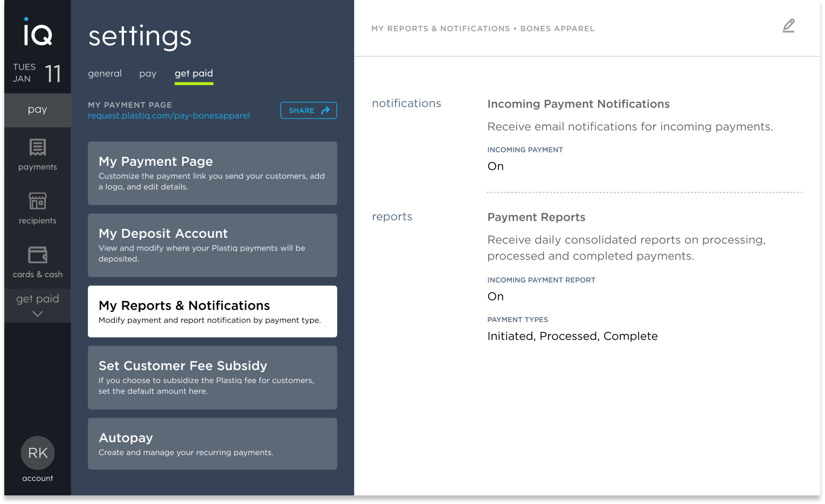
Task: Click the arrow icon in Share button
Action: (325, 110)
